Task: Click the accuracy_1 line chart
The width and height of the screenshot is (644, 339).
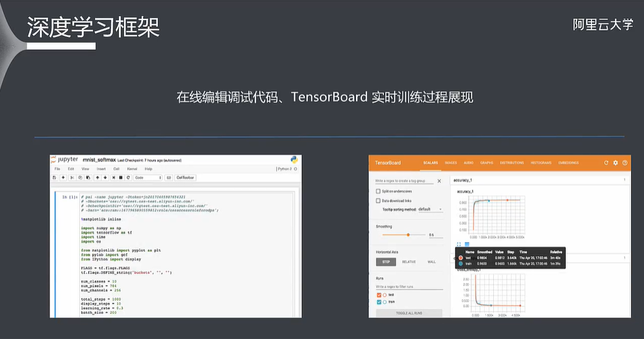Action: pyautogui.click(x=496, y=216)
